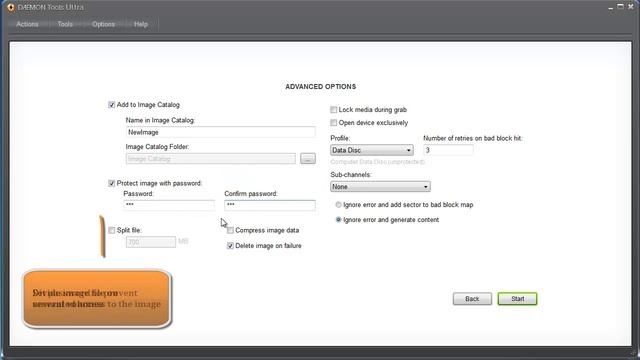Click the Confirm password field

tap(270, 205)
